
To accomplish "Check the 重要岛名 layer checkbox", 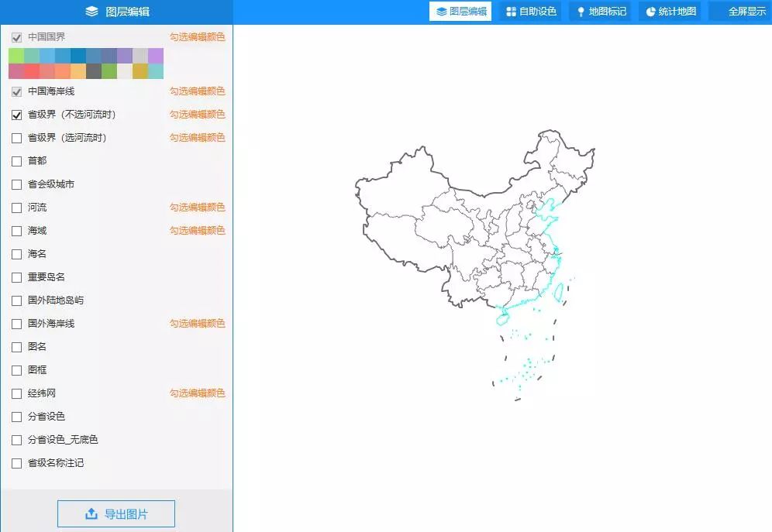I will (x=17, y=277).
